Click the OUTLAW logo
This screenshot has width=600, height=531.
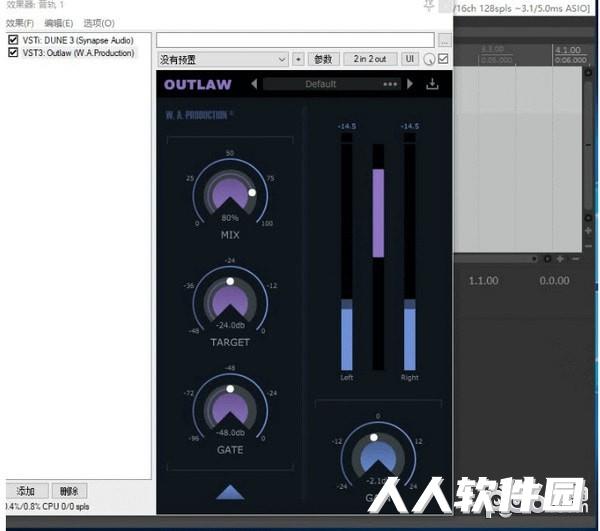[197, 85]
